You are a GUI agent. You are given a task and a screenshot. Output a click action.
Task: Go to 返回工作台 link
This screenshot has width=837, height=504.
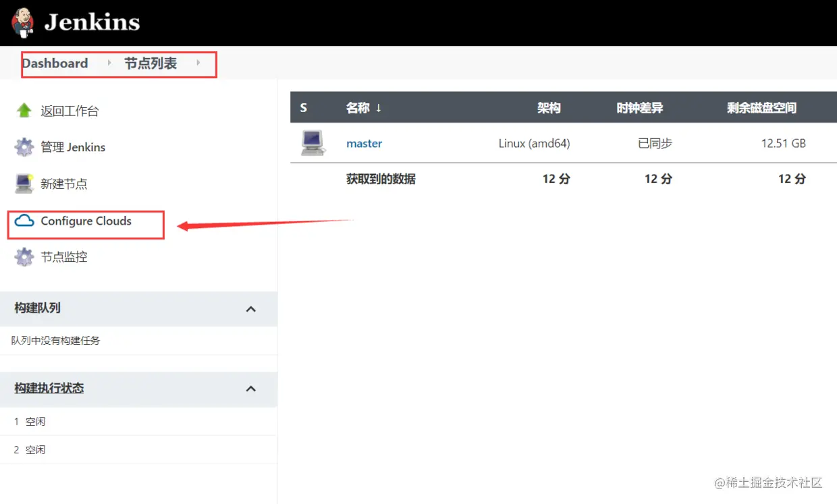[70, 111]
